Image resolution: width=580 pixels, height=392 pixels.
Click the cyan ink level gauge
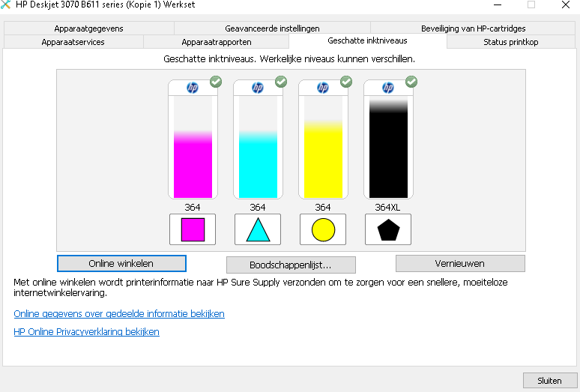coord(258,147)
